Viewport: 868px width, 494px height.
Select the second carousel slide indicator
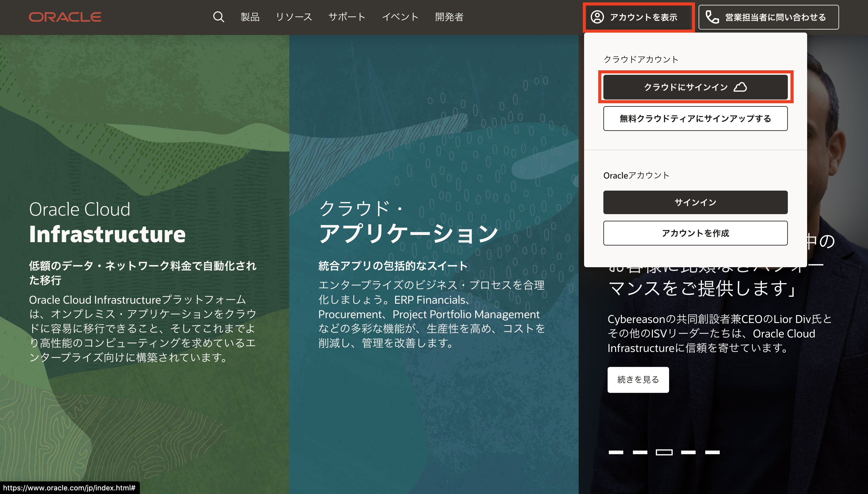coord(640,452)
